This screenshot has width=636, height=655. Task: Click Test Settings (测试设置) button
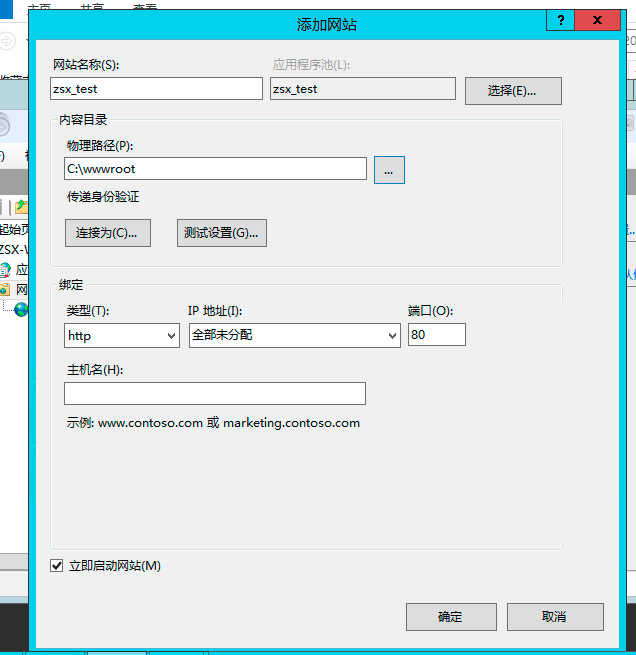[x=222, y=233]
